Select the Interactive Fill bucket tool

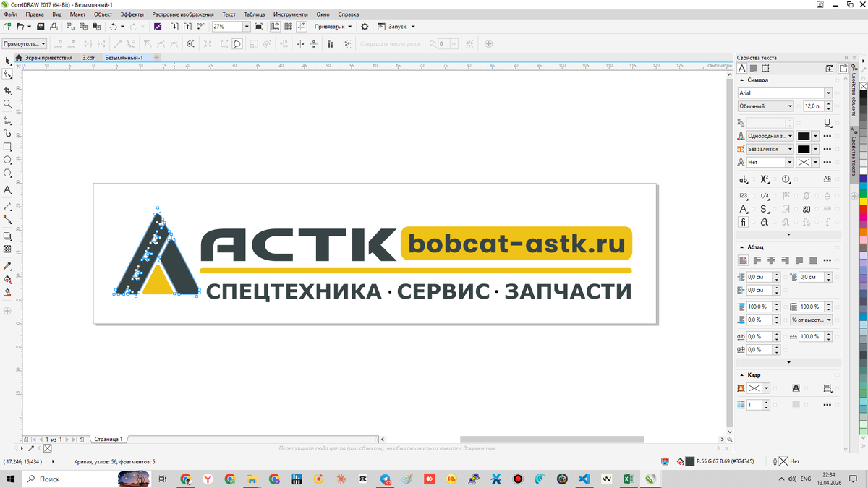point(7,279)
